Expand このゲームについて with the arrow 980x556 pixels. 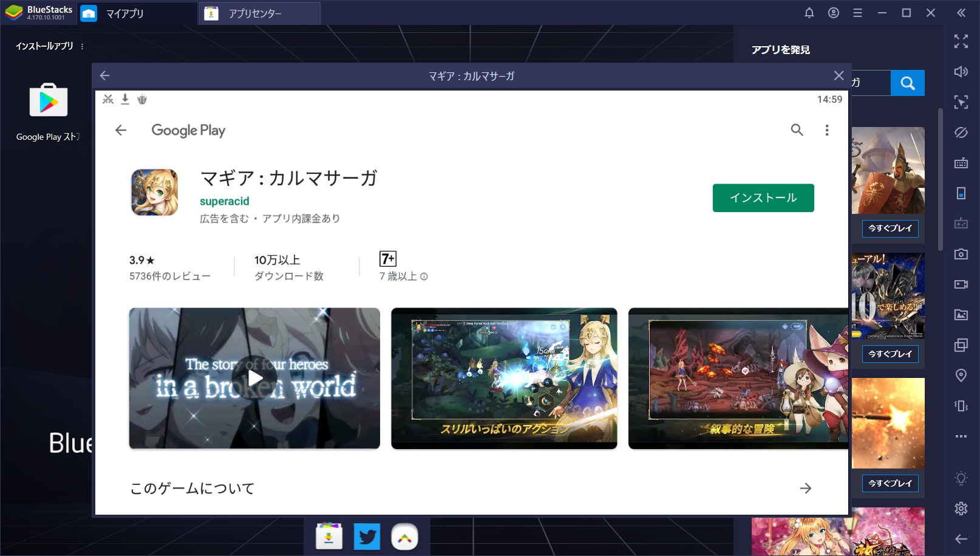pyautogui.click(x=806, y=489)
